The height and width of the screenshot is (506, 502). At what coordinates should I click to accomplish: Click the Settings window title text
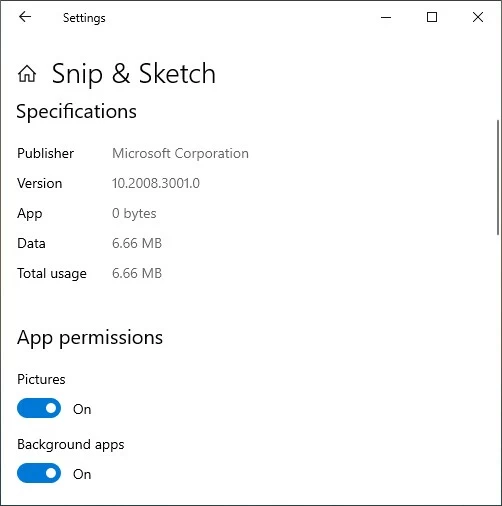[84, 18]
